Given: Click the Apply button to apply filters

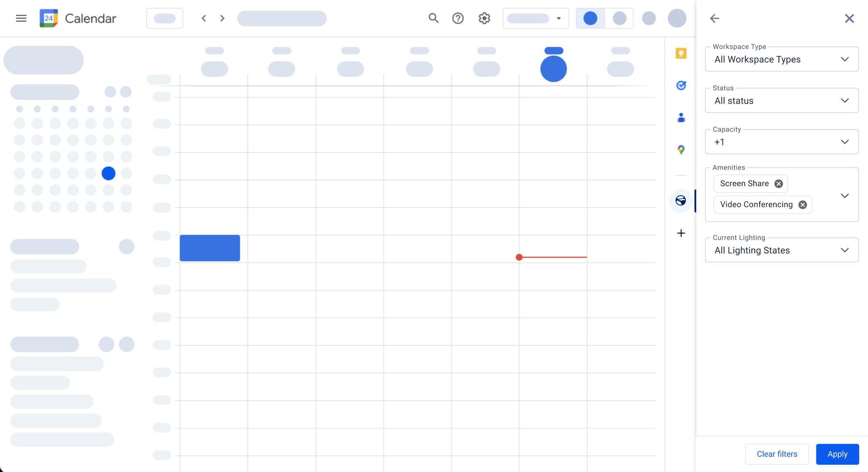Looking at the screenshot, I should [x=837, y=454].
